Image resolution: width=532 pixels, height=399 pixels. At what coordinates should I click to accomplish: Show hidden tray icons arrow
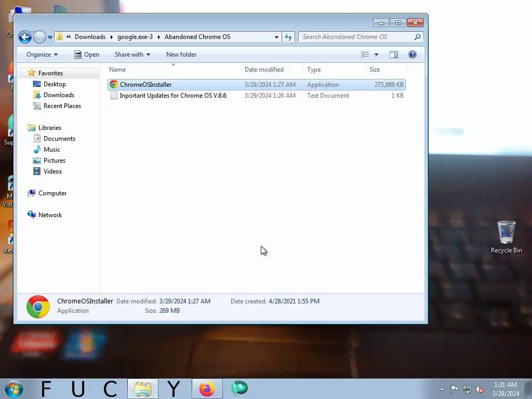(x=442, y=389)
